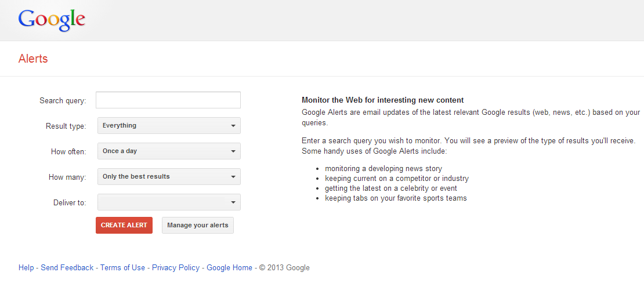The height and width of the screenshot is (283, 644).
Task: Click the "Result type:" field label
Action: point(66,126)
